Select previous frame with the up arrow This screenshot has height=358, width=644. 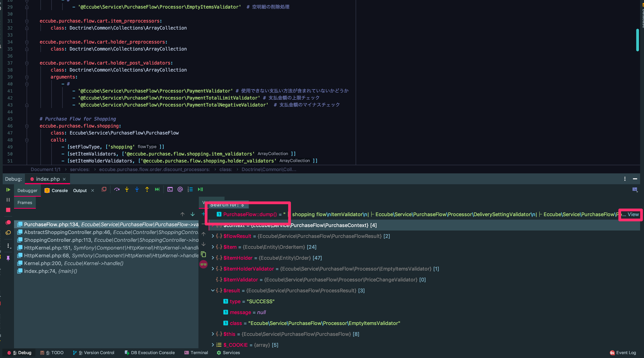point(182,214)
